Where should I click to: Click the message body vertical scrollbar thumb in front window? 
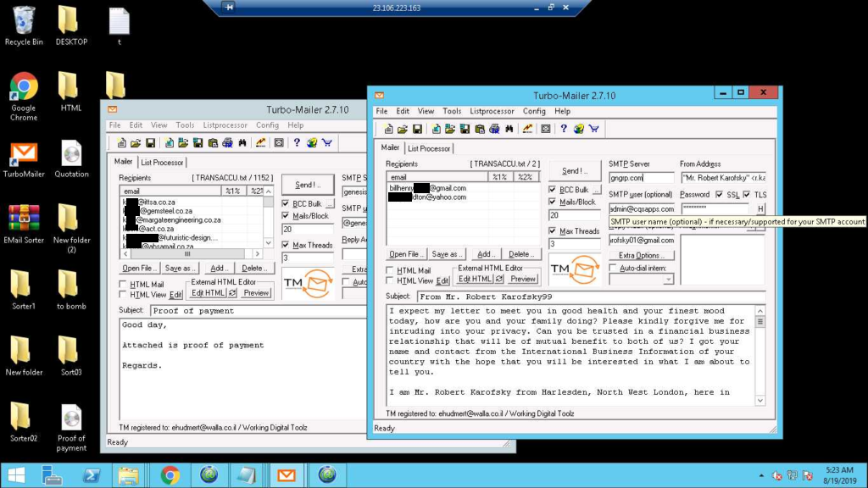point(760,321)
